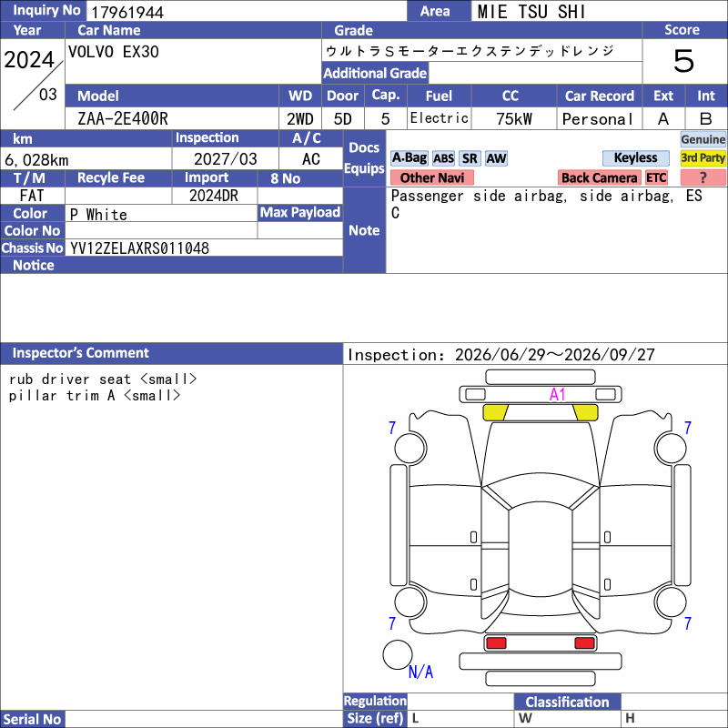Click the Other Navi red badge
The image size is (728, 728).
(431, 177)
